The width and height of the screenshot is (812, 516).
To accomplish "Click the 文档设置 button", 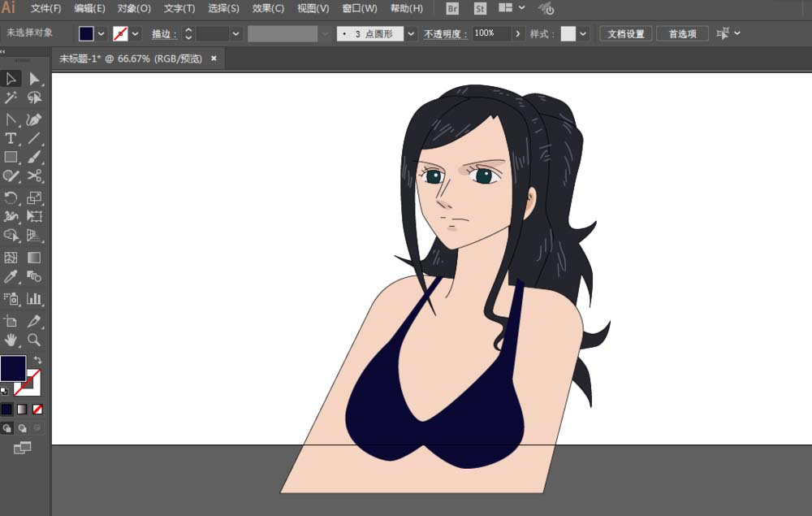I will point(625,33).
